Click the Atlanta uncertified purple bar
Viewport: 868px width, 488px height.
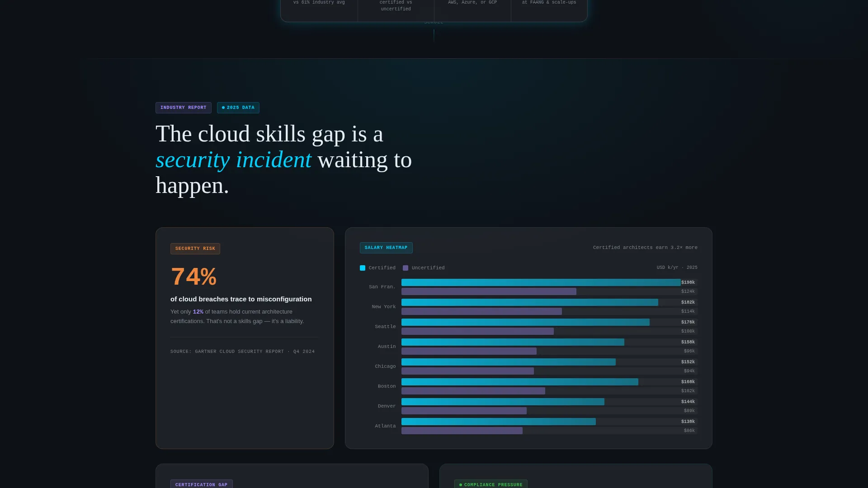tap(462, 431)
